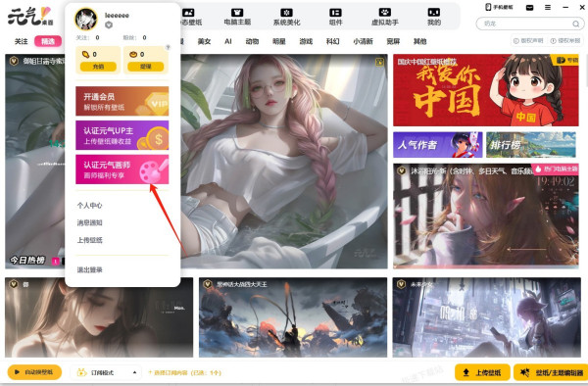588x386 pixels.
Task: Open the 认证元气画师 banner
Action: tap(122, 169)
